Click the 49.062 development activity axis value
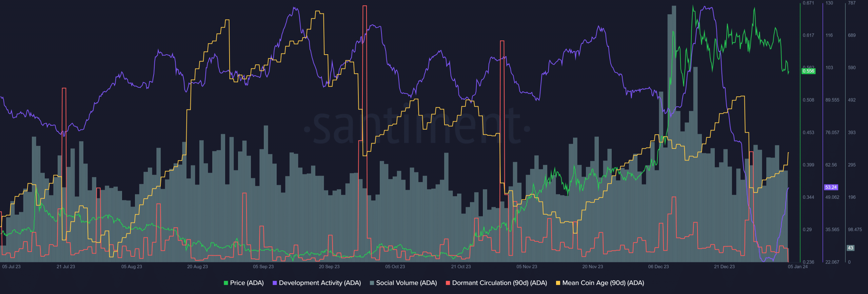868x294 pixels. pyautogui.click(x=832, y=197)
